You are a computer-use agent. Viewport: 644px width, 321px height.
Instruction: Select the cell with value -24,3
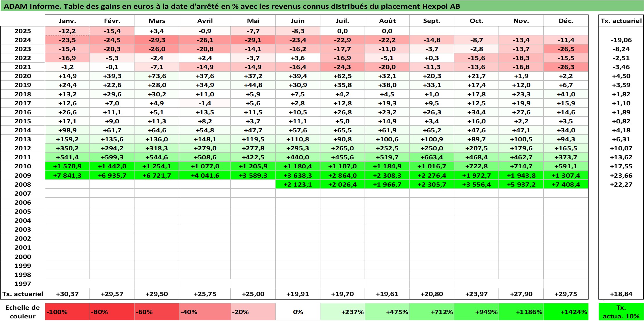point(342,67)
